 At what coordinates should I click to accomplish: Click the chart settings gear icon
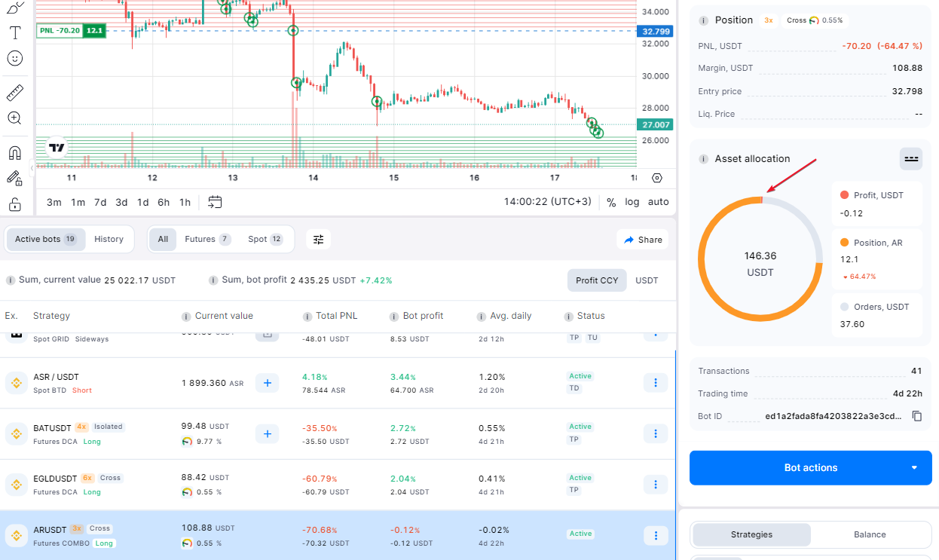tap(657, 179)
